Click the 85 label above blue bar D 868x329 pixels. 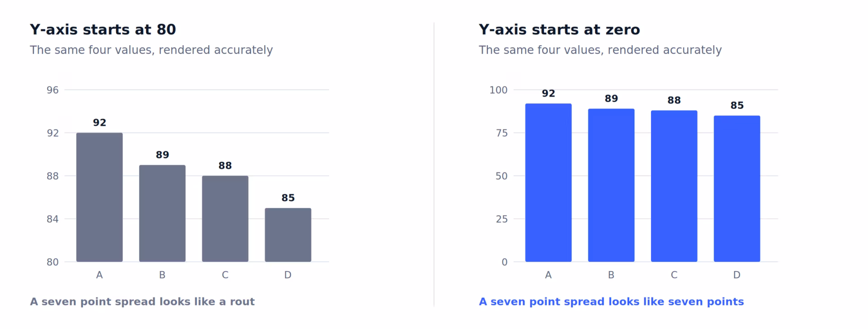point(737,105)
